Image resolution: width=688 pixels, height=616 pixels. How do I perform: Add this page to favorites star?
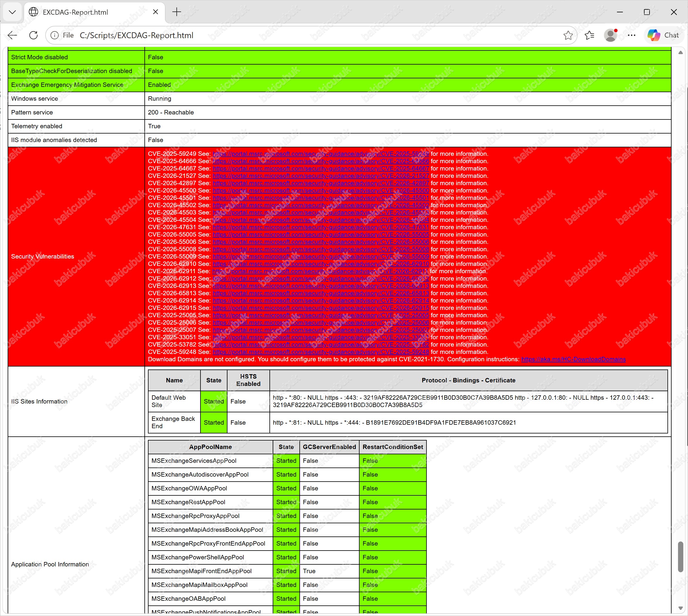(x=568, y=35)
